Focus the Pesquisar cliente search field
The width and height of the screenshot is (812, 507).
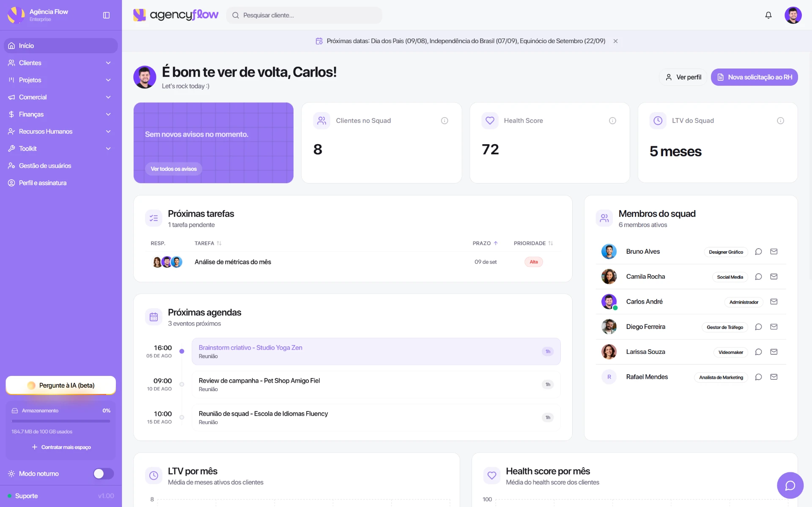tap(304, 15)
